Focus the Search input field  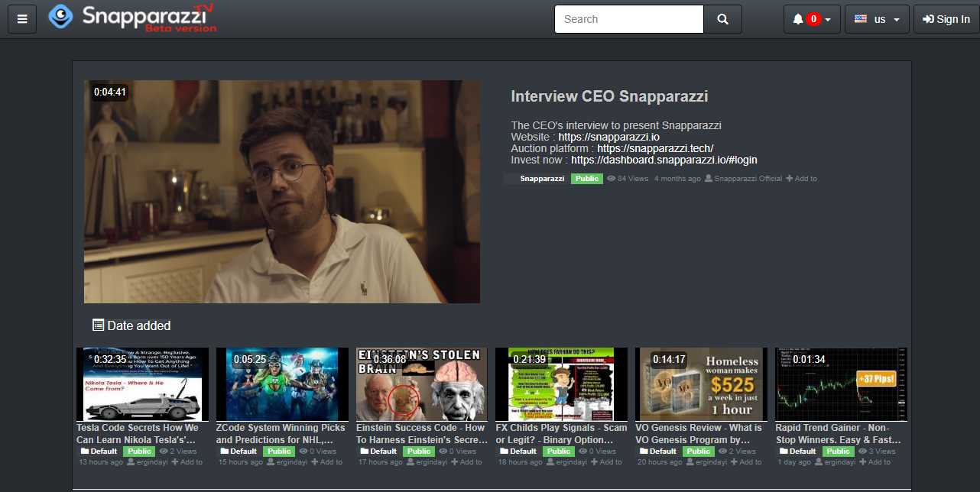pyautogui.click(x=628, y=19)
